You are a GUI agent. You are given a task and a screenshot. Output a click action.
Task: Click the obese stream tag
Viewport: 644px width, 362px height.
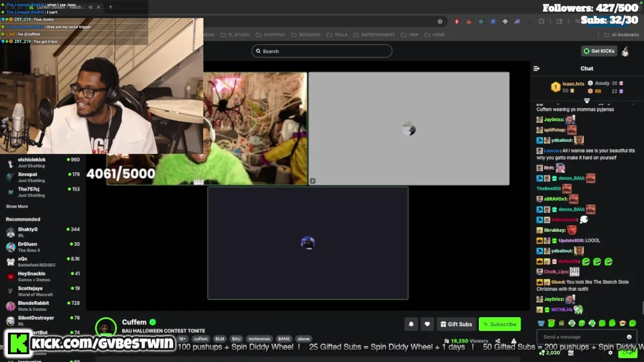point(303,339)
